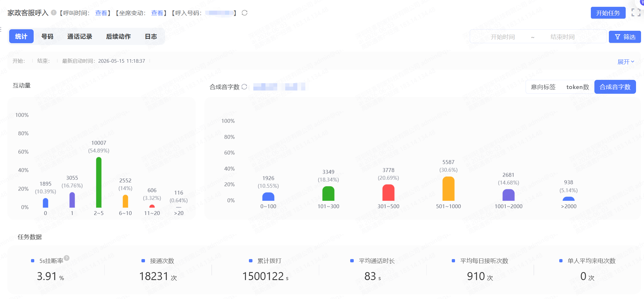
Task: Switch to the 统计 tab
Action: (21, 36)
